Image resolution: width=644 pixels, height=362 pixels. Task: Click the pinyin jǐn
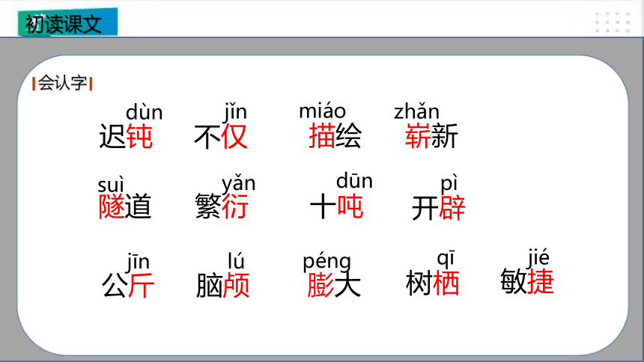click(235, 112)
